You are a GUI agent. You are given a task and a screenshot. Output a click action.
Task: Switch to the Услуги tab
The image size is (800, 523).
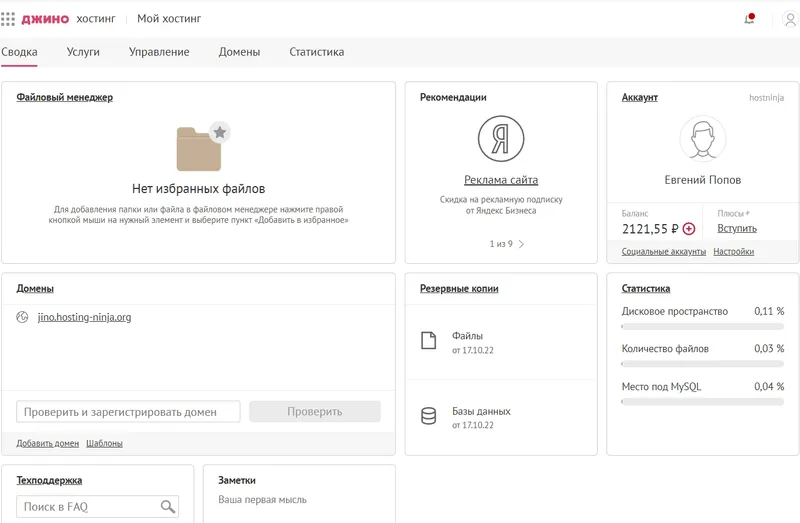83,52
